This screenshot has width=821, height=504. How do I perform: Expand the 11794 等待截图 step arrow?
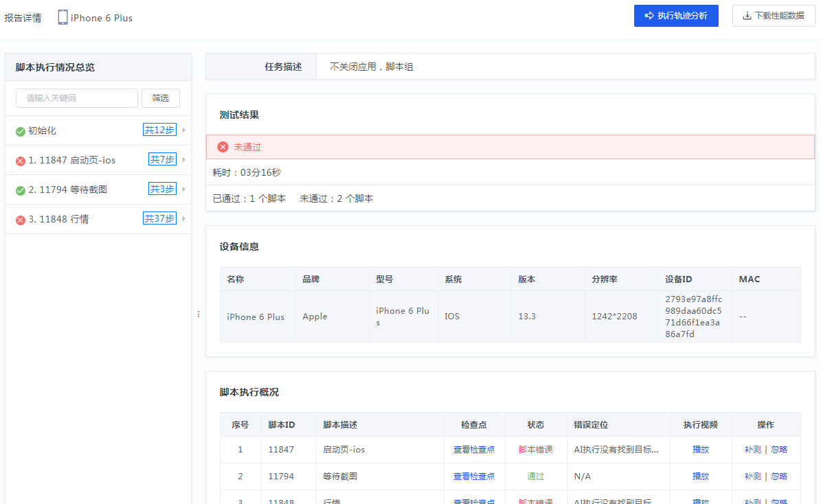point(184,189)
